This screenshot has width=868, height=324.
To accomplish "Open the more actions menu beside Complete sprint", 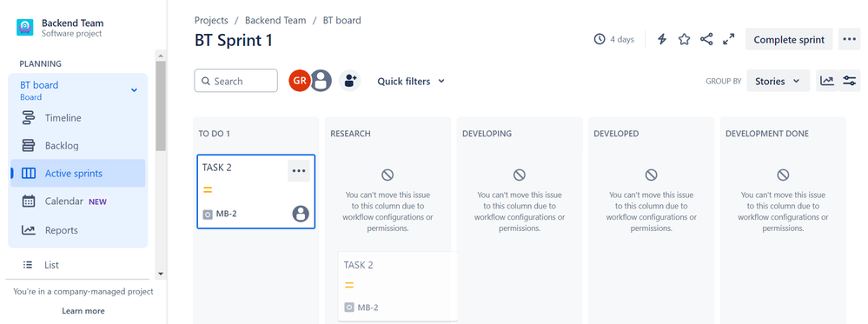I will coord(849,39).
